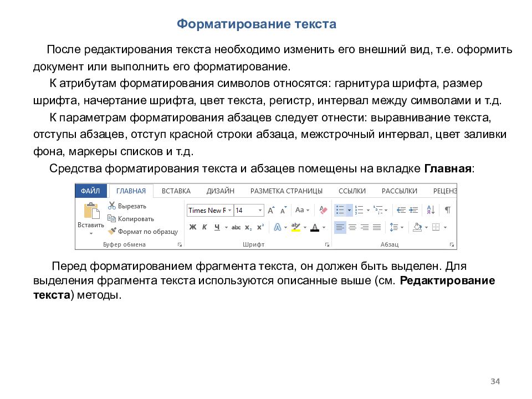Click the Копировать copy button
The image size is (532, 399).
(x=131, y=219)
